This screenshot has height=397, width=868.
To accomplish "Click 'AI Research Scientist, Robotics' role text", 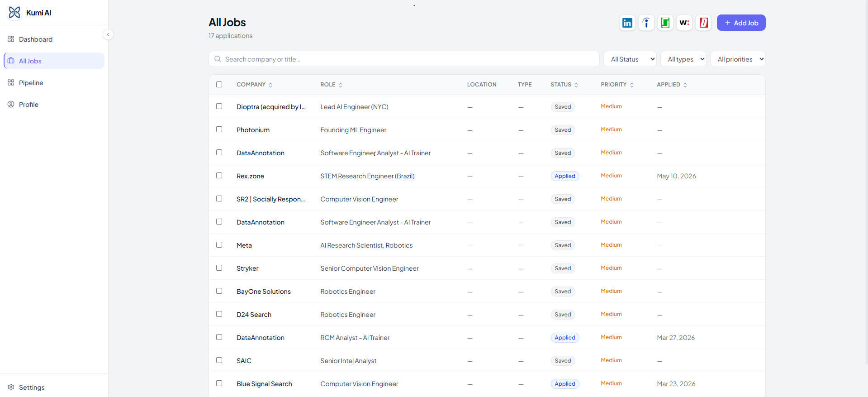I will tap(366, 245).
